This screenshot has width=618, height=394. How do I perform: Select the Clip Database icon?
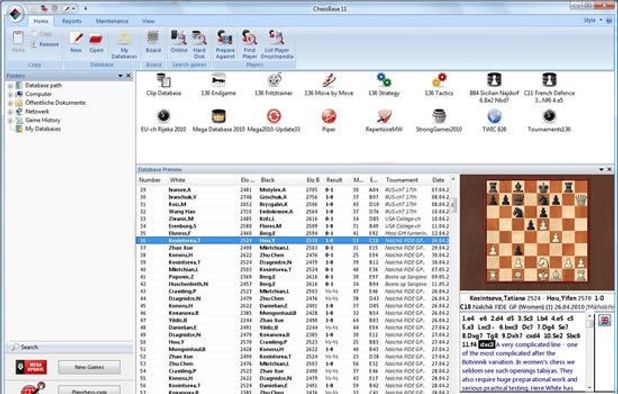[x=164, y=85]
